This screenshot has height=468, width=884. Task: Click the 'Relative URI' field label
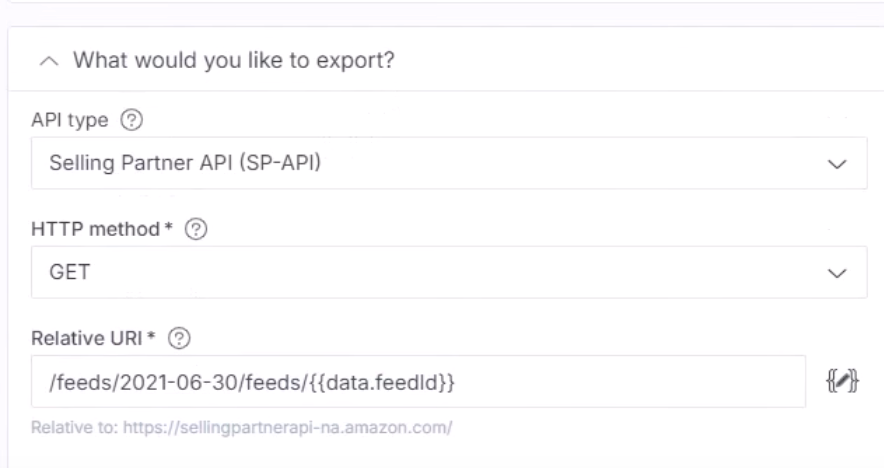[x=87, y=338]
